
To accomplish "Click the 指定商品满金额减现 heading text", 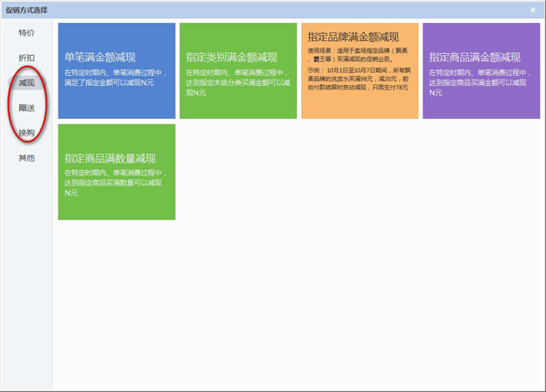I will point(475,57).
